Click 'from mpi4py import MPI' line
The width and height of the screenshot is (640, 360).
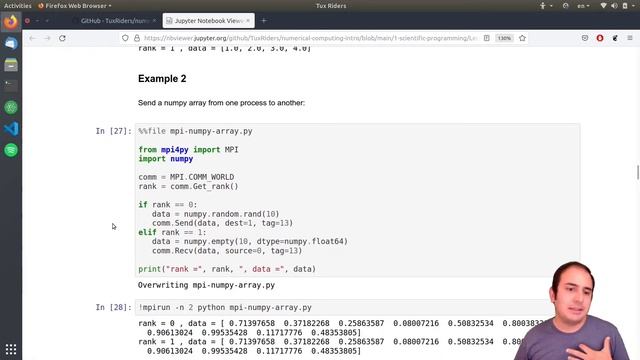pyautogui.click(x=188, y=150)
